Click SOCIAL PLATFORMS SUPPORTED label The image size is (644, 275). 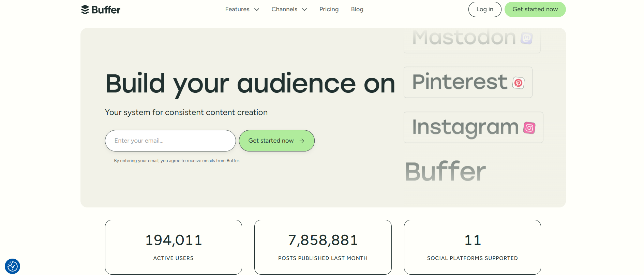tap(473, 258)
